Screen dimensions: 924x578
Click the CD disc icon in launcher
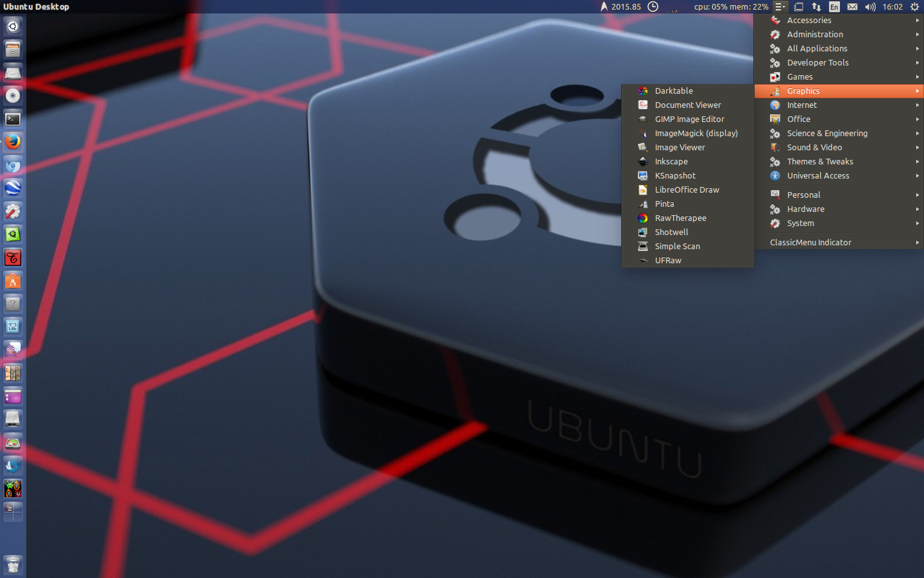13,96
